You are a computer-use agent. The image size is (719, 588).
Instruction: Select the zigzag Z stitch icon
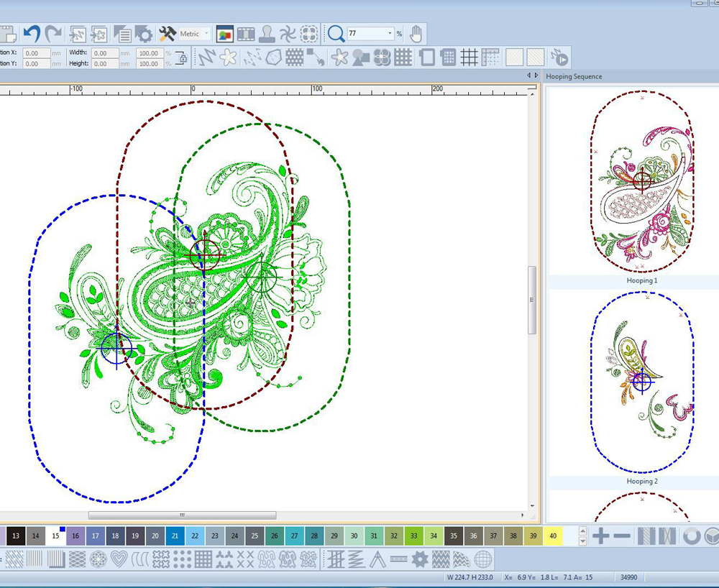(357, 559)
